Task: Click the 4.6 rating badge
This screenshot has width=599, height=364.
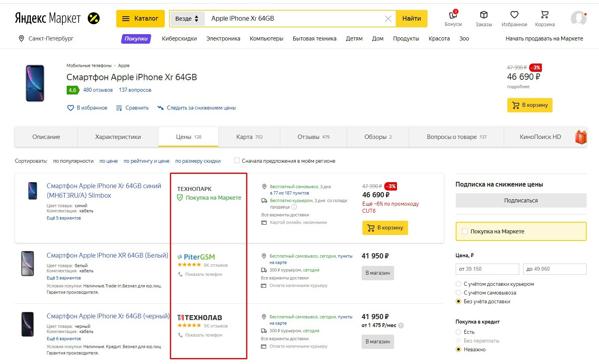Action: coord(72,90)
